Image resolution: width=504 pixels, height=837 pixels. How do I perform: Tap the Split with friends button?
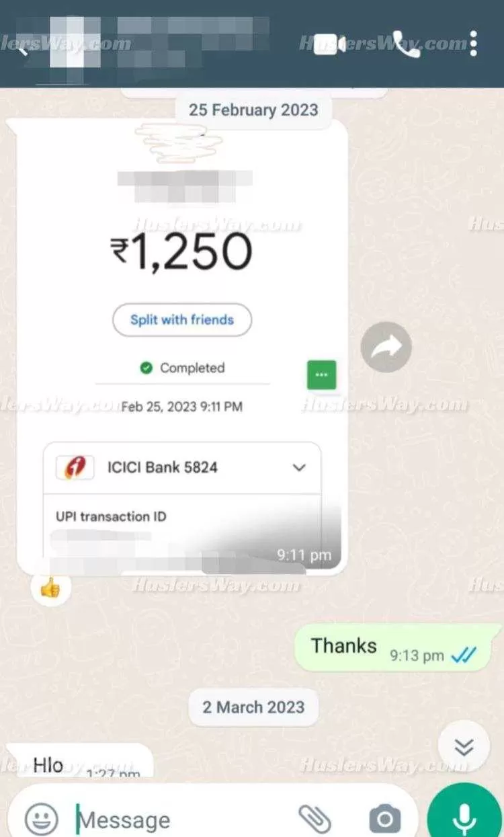coord(181,319)
